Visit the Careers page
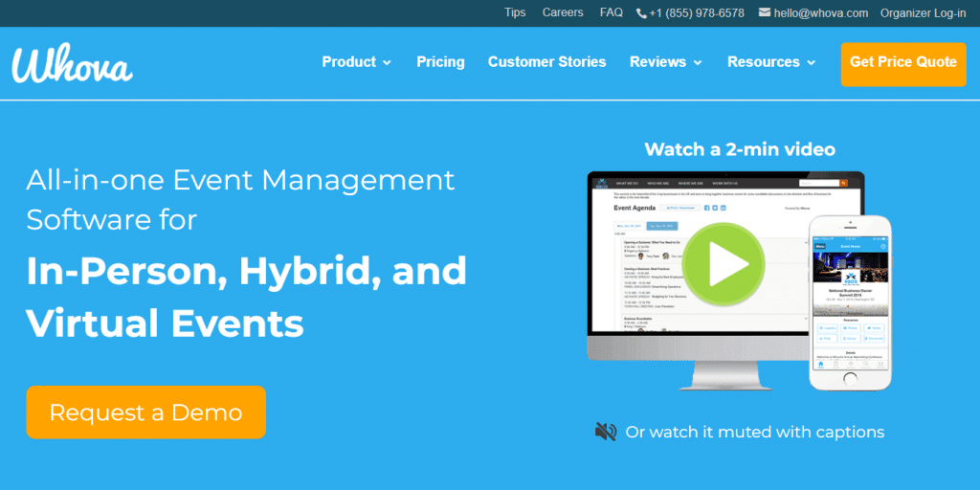 point(563,12)
